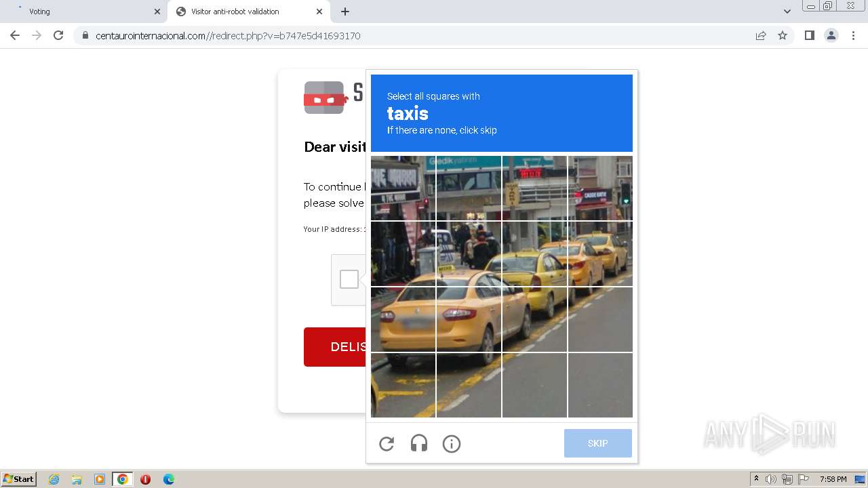Restore down the Chrome window
Screen dimensions: 868x488
point(828,6)
